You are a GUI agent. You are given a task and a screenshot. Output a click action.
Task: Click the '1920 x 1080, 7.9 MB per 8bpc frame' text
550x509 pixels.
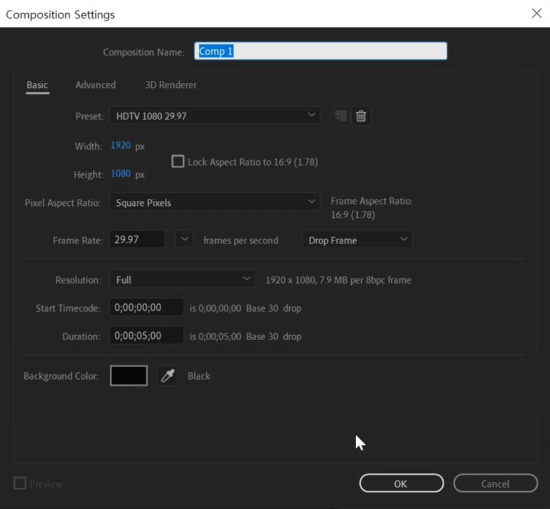click(x=338, y=280)
